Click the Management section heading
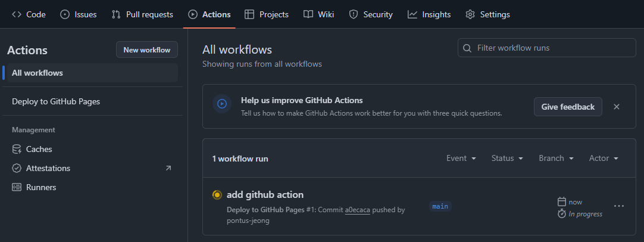 [x=33, y=130]
